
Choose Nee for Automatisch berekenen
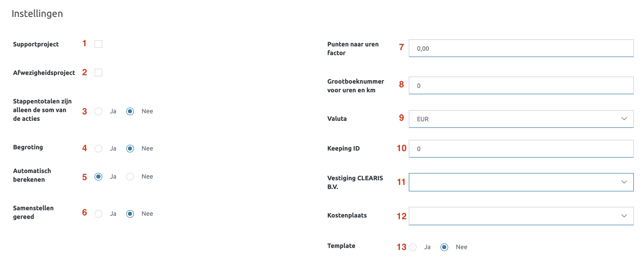pos(130,176)
